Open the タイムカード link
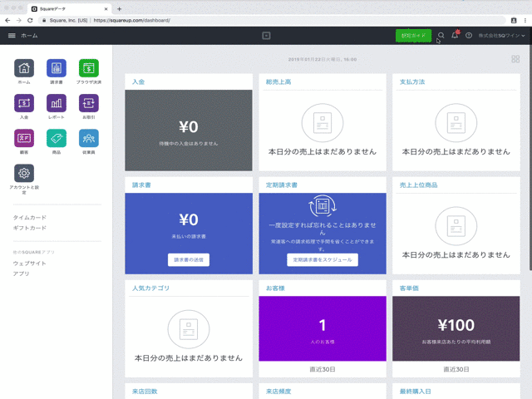Viewport: 532px width, 399px height. click(30, 217)
